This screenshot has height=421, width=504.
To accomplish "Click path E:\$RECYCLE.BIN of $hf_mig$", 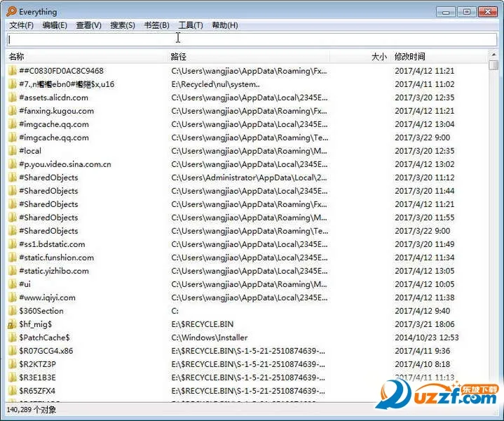I will tap(202, 324).
